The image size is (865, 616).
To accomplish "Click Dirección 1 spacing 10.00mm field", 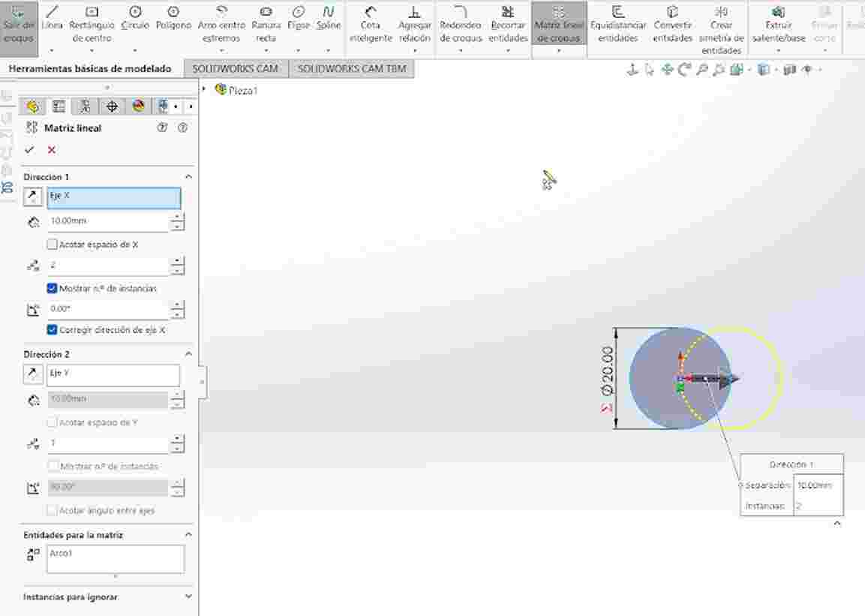I will pyautogui.click(x=107, y=221).
